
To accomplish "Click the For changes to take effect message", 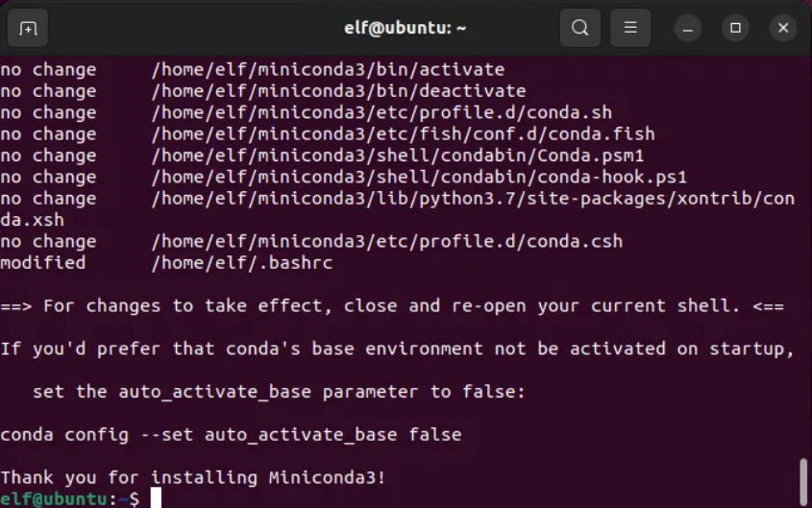I will click(392, 306).
